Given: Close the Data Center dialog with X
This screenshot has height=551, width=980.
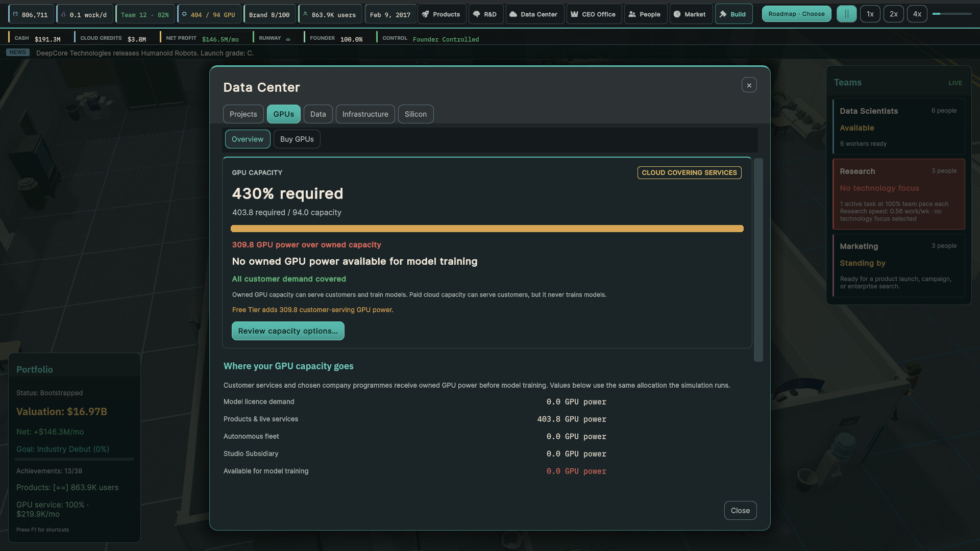Looking at the screenshot, I should 749,85.
